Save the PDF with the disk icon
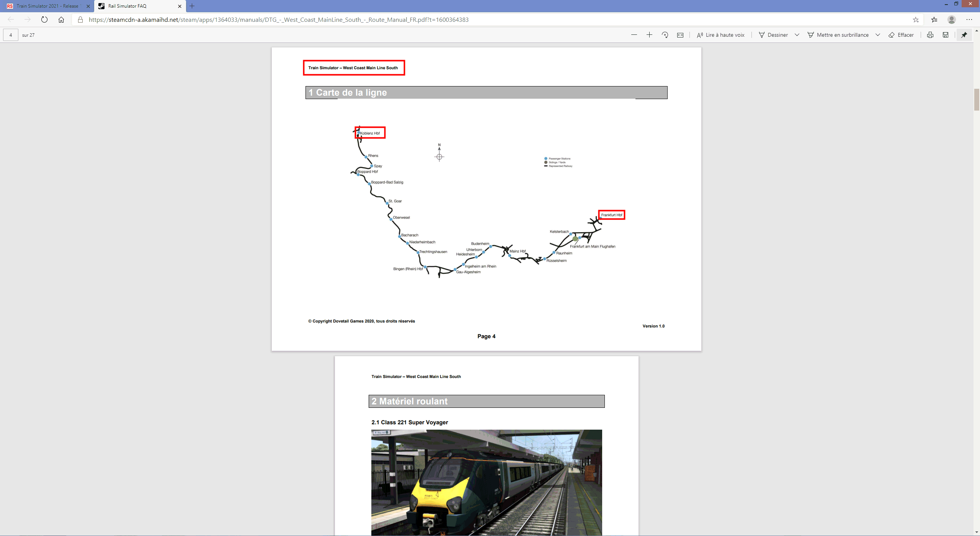The image size is (980, 536). [946, 35]
